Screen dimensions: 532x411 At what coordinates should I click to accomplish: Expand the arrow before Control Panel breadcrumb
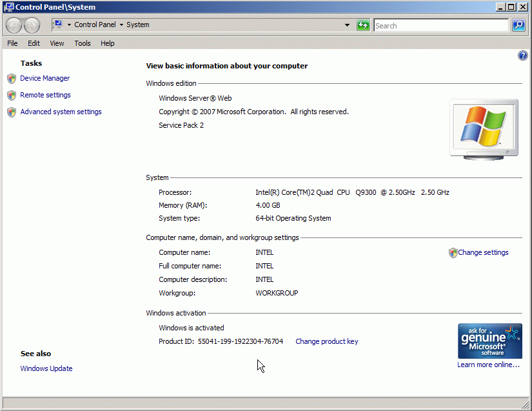click(69, 25)
